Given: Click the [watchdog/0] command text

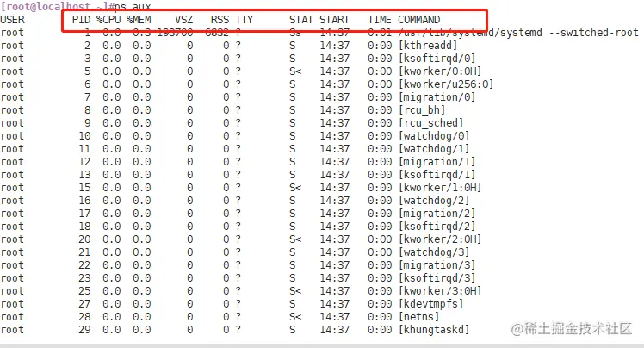Looking at the screenshot, I should click(x=434, y=136).
